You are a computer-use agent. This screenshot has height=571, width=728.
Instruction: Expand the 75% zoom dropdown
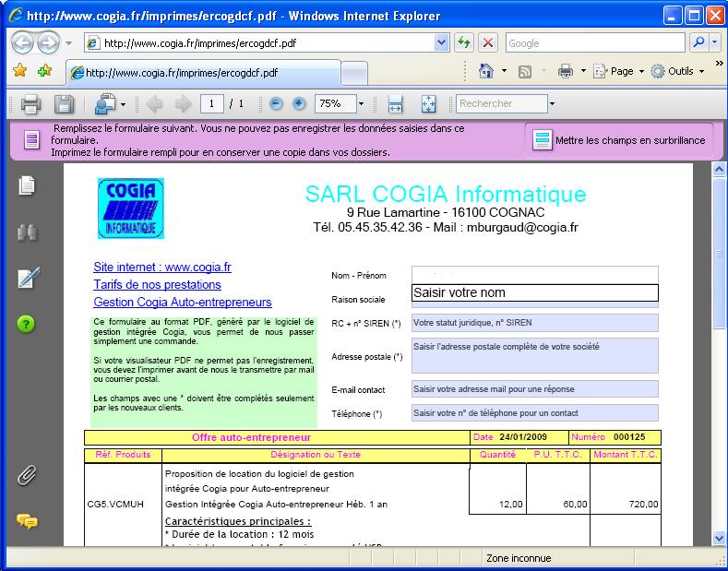361,103
